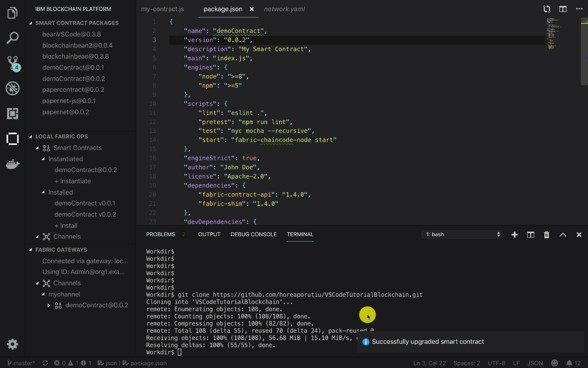Screen dimensions: 588x368
Task: Switch to the my-contract.js tab
Action: click(x=163, y=9)
